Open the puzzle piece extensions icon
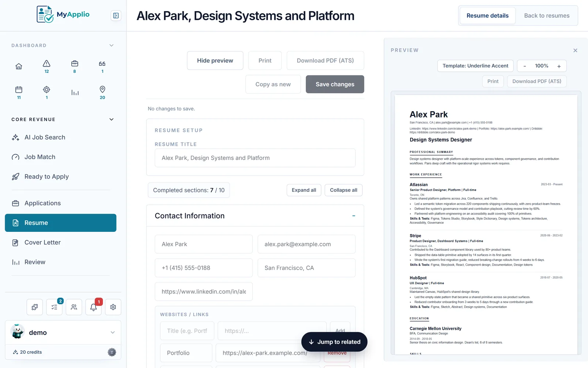The height and width of the screenshot is (368, 588). pos(35,307)
